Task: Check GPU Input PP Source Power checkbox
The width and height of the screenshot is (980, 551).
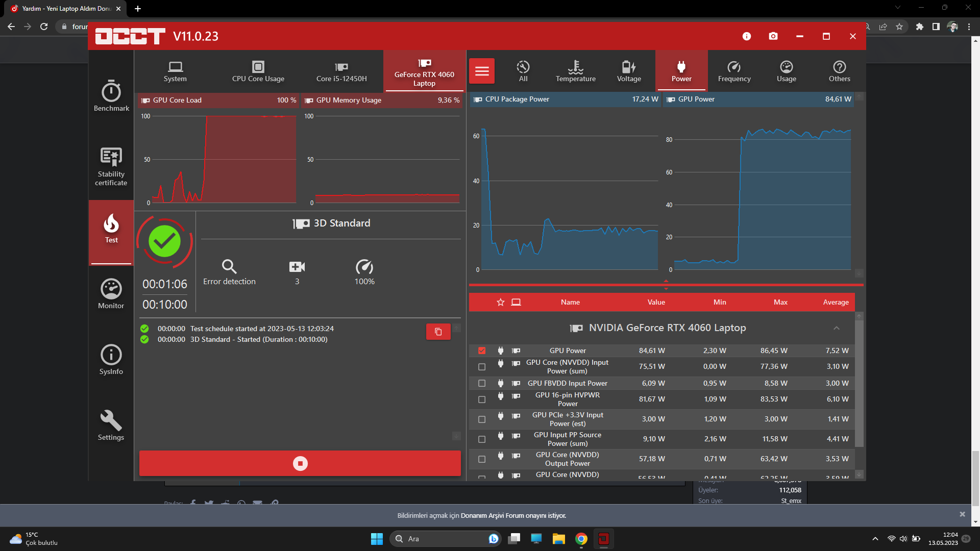Action: [x=482, y=439]
